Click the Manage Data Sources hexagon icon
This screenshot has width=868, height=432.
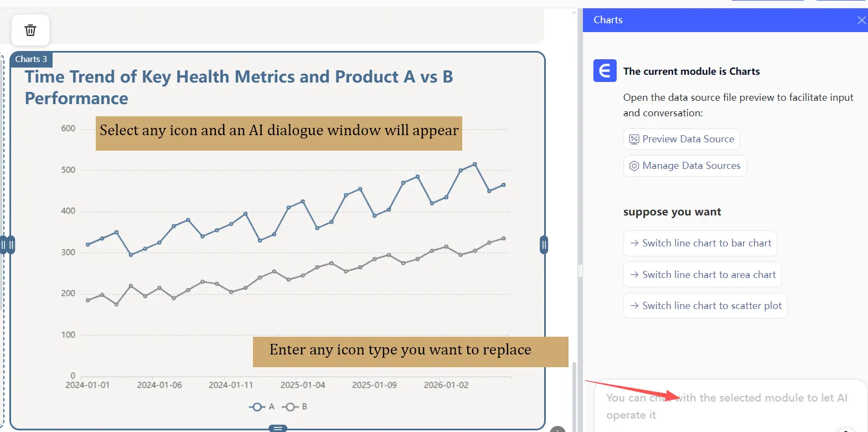click(634, 166)
